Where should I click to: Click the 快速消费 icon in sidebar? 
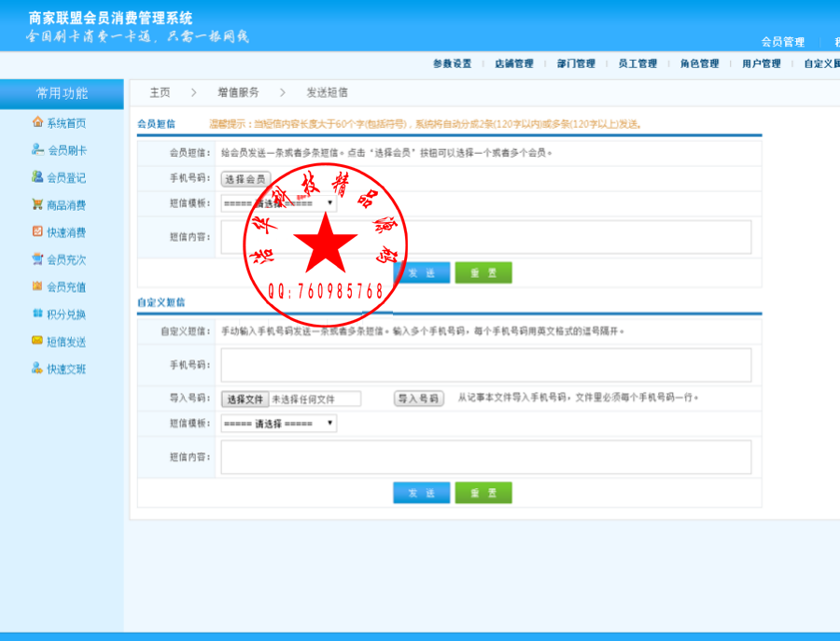[37, 231]
